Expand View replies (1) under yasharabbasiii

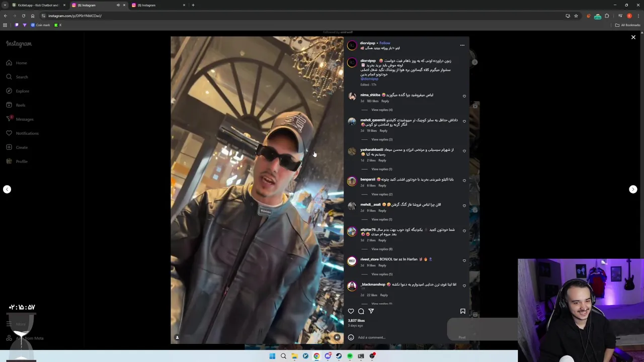(x=382, y=169)
